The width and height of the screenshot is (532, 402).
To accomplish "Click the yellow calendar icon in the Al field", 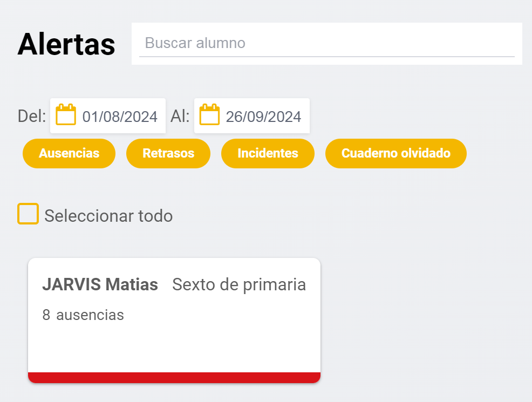I will pos(210,114).
